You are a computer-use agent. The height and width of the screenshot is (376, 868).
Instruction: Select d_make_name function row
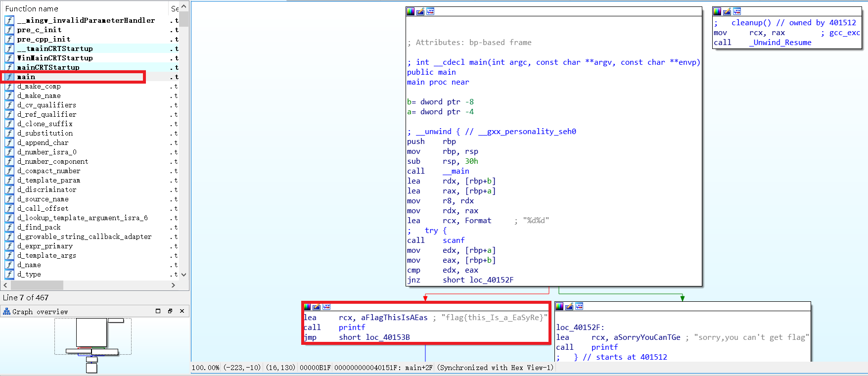(91, 95)
